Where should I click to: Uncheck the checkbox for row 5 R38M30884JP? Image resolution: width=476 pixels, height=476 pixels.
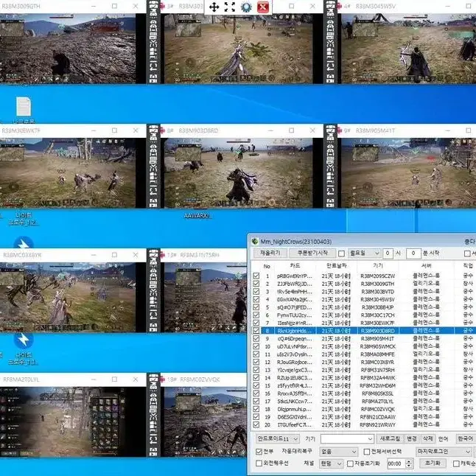pyautogui.click(x=256, y=307)
